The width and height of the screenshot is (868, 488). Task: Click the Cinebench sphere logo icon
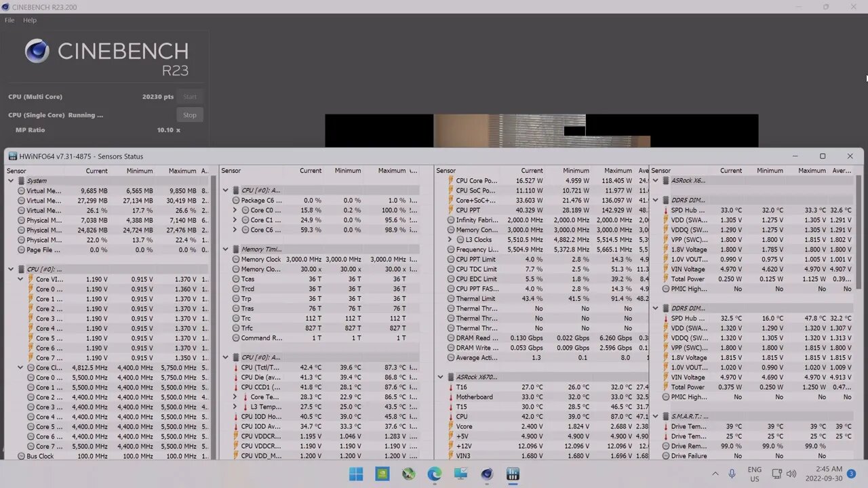tap(37, 51)
